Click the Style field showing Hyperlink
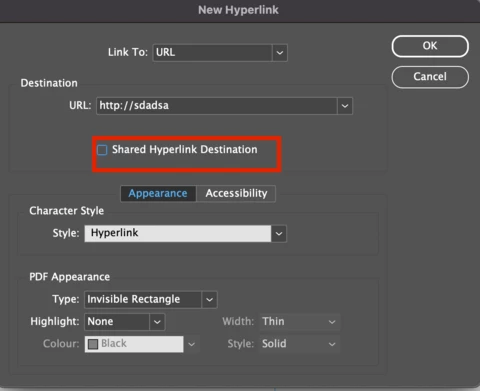Viewport: 480px width, 391px height. [178, 234]
